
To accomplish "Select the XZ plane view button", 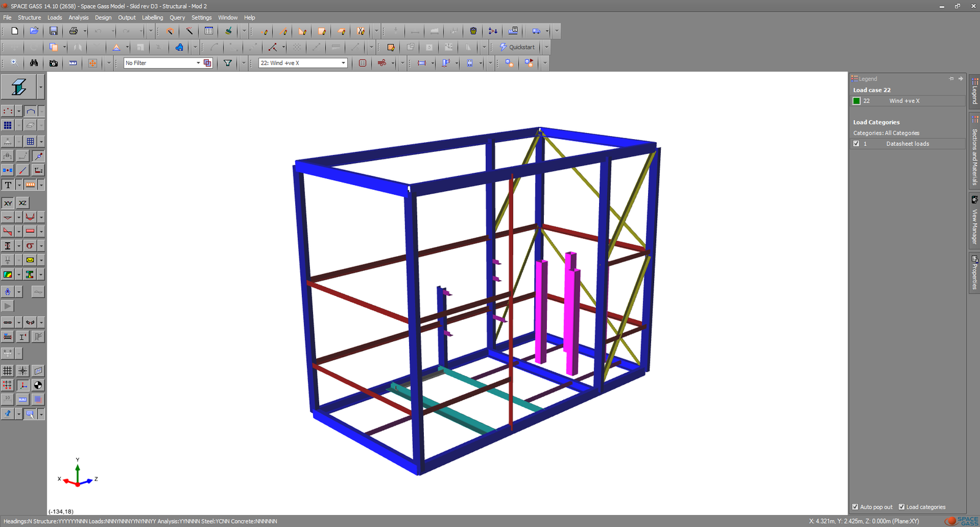I will coord(23,203).
